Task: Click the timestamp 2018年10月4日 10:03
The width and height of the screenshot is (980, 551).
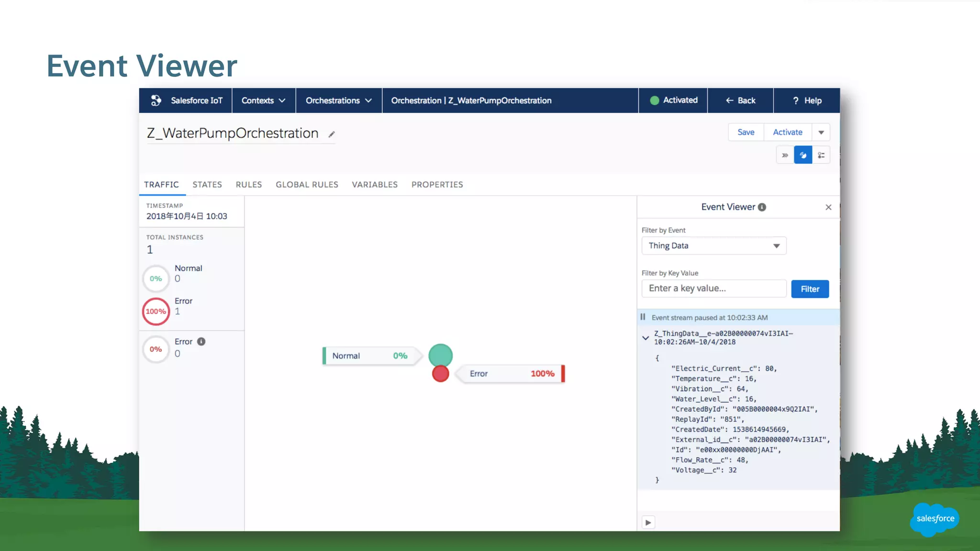Action: 187,216
